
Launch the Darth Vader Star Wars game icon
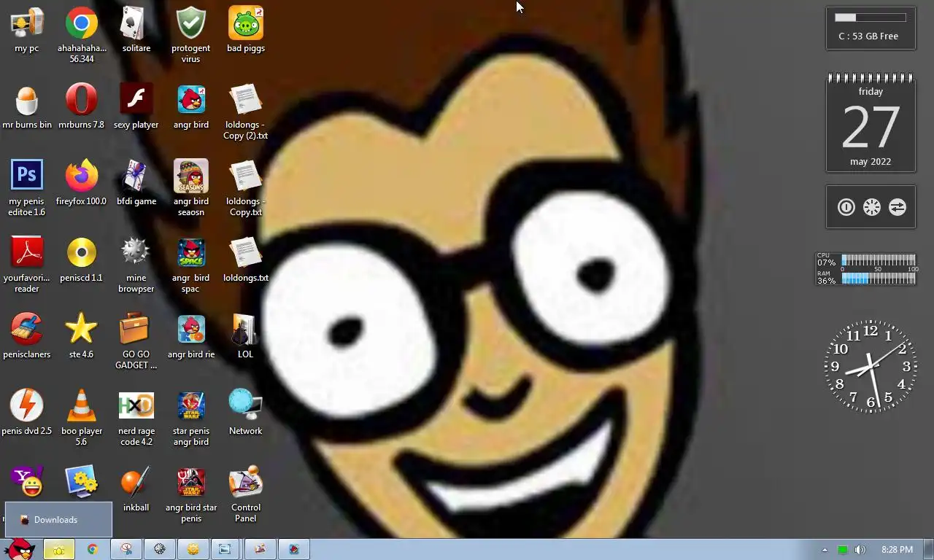pos(191,494)
